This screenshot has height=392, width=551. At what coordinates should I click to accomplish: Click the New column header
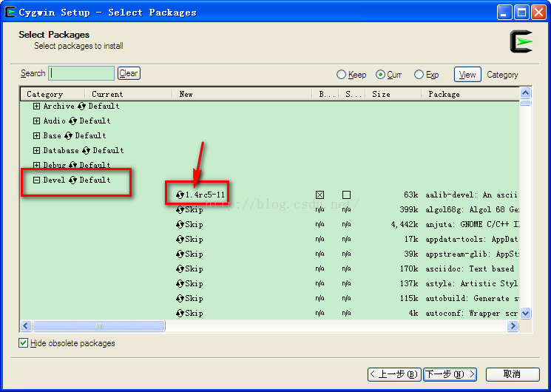pyautogui.click(x=242, y=94)
